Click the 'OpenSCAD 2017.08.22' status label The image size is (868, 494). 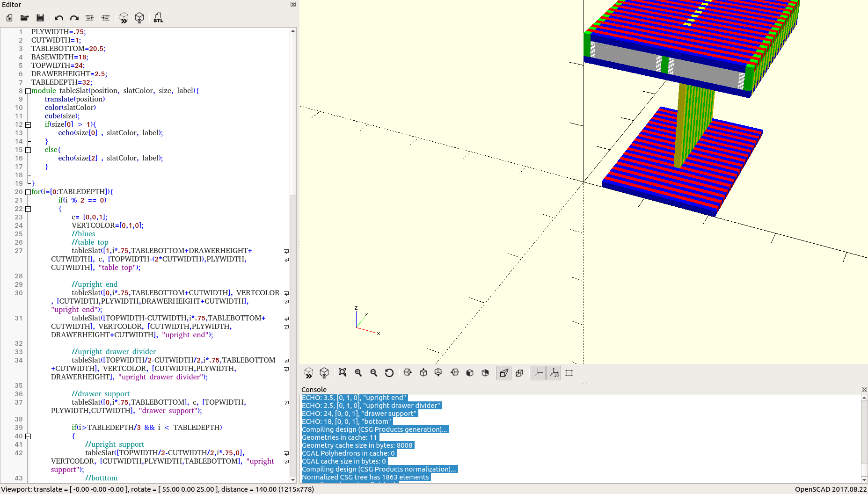[831, 489]
